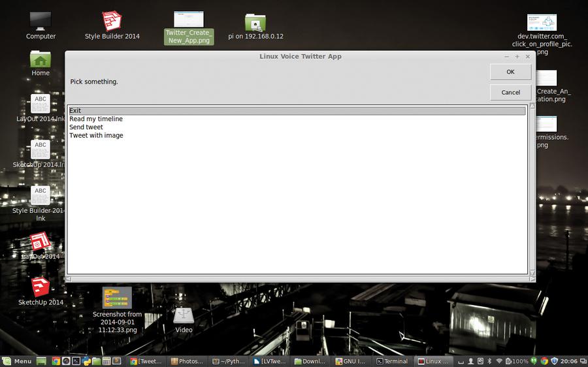
Task: Click the show desktop panel icon
Action: coord(41,361)
